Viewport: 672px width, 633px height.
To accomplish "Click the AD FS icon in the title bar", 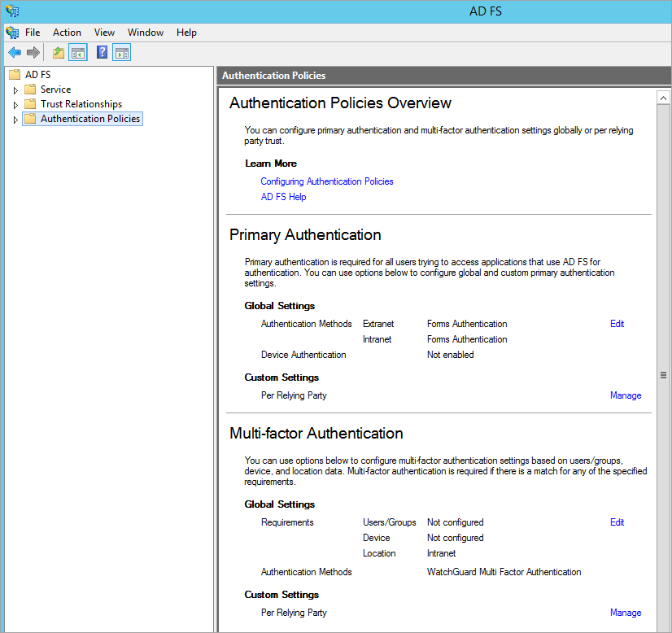I will click(x=11, y=11).
